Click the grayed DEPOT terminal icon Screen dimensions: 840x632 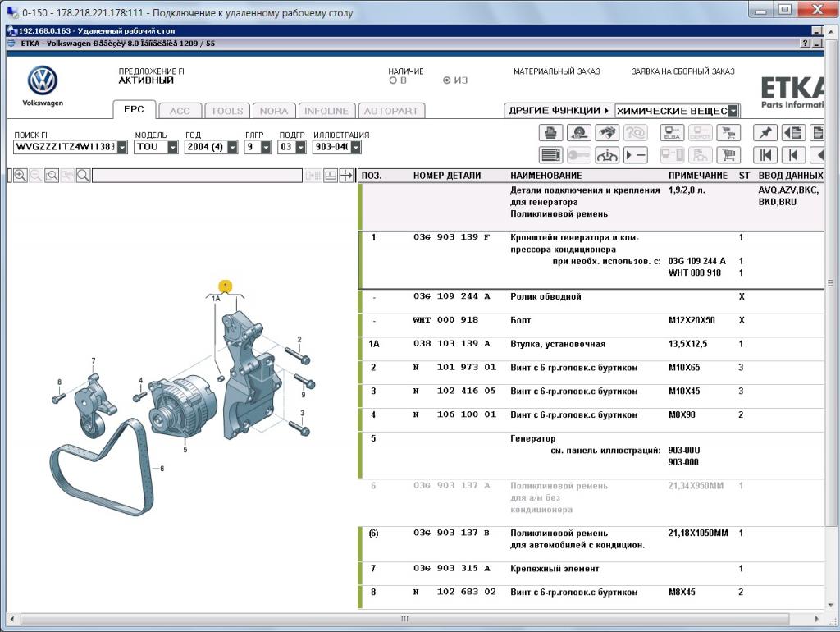(701, 132)
